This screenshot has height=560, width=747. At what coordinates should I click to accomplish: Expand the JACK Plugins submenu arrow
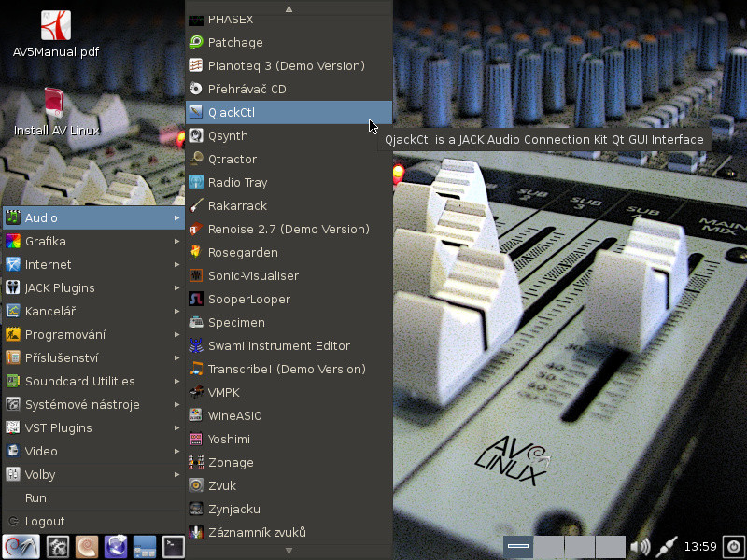pyautogui.click(x=176, y=288)
